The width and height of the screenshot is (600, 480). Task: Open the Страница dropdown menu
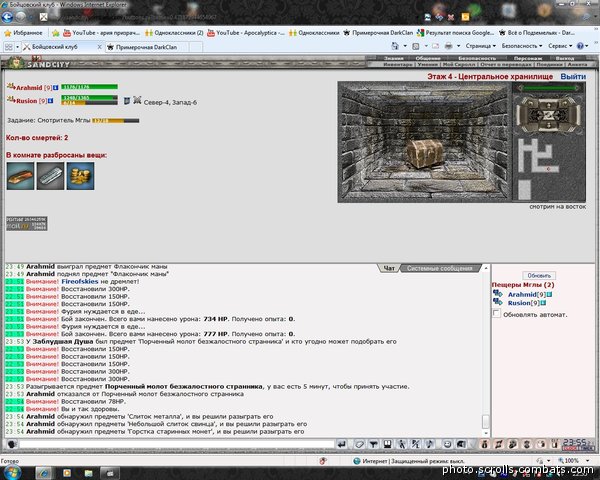pos(481,46)
